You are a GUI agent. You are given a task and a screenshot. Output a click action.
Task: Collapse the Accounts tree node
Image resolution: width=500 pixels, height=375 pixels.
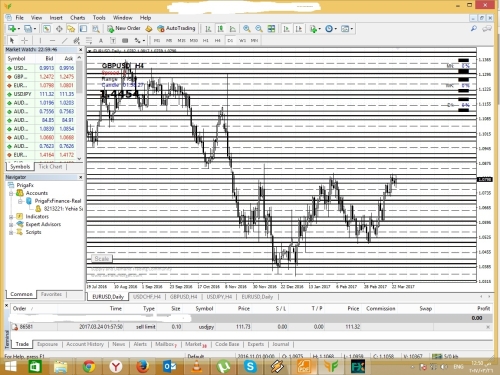click(11, 193)
